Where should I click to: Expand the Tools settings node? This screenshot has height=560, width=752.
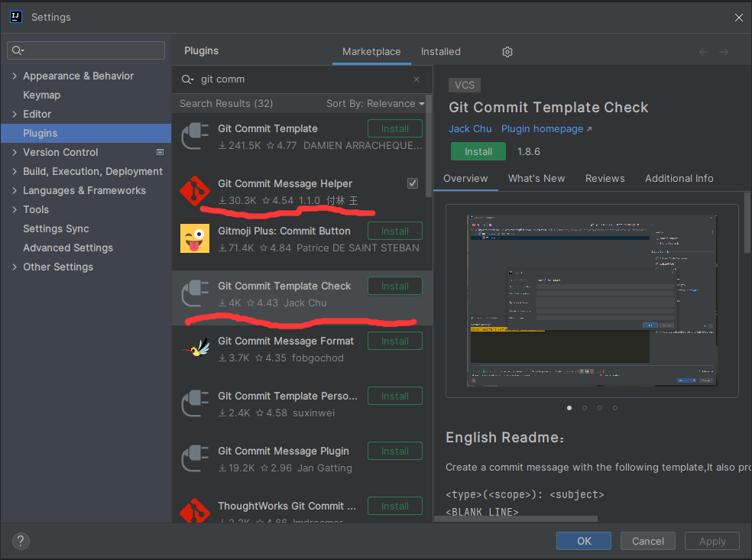click(x=15, y=209)
